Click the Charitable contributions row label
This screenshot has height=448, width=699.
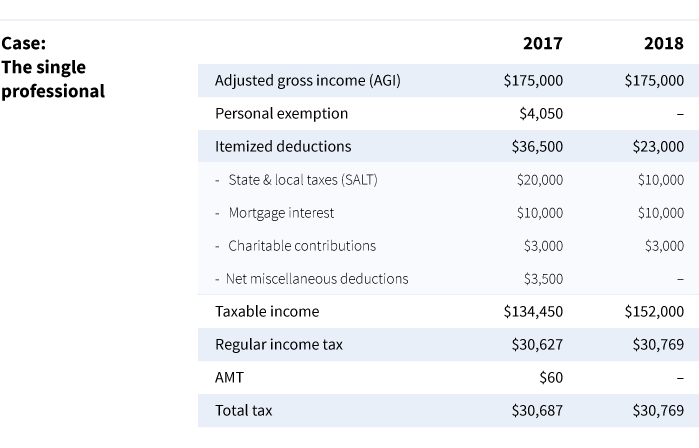(302, 246)
